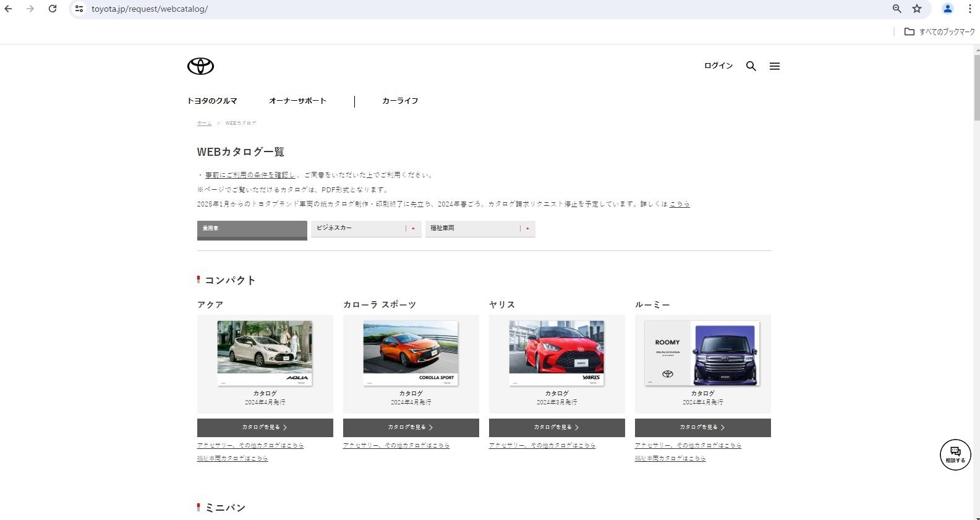Open the トヨタのクルマ menu
The height and width of the screenshot is (520, 980).
click(x=212, y=101)
